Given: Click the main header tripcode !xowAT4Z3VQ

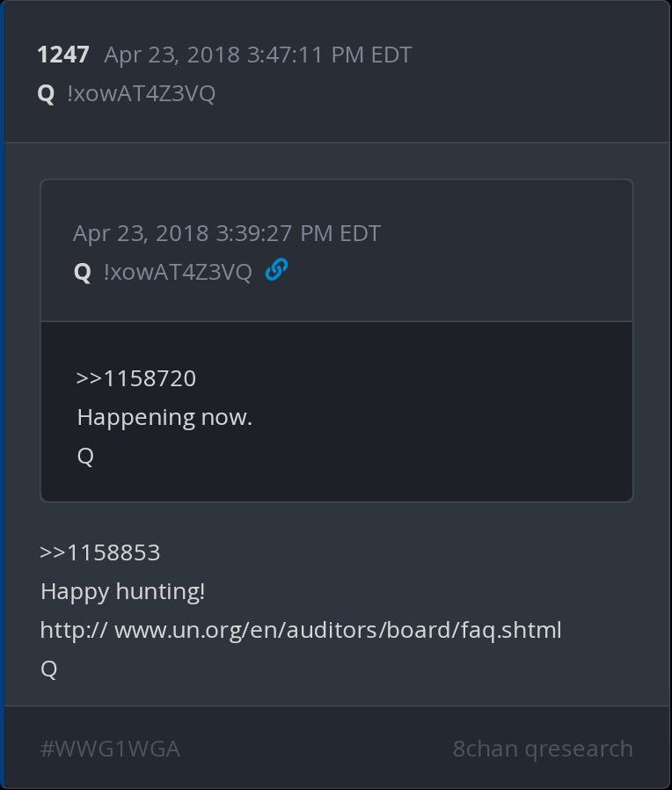Looking at the screenshot, I should 141,93.
